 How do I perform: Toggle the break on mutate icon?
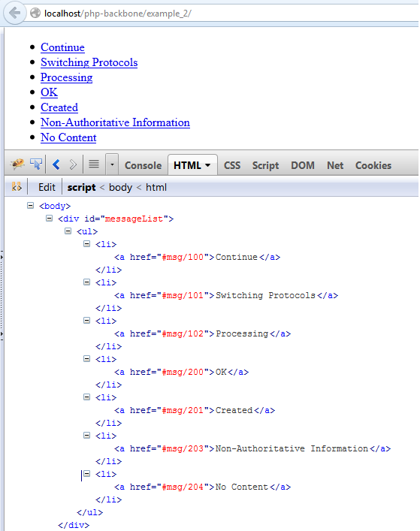pyautogui.click(x=17, y=186)
